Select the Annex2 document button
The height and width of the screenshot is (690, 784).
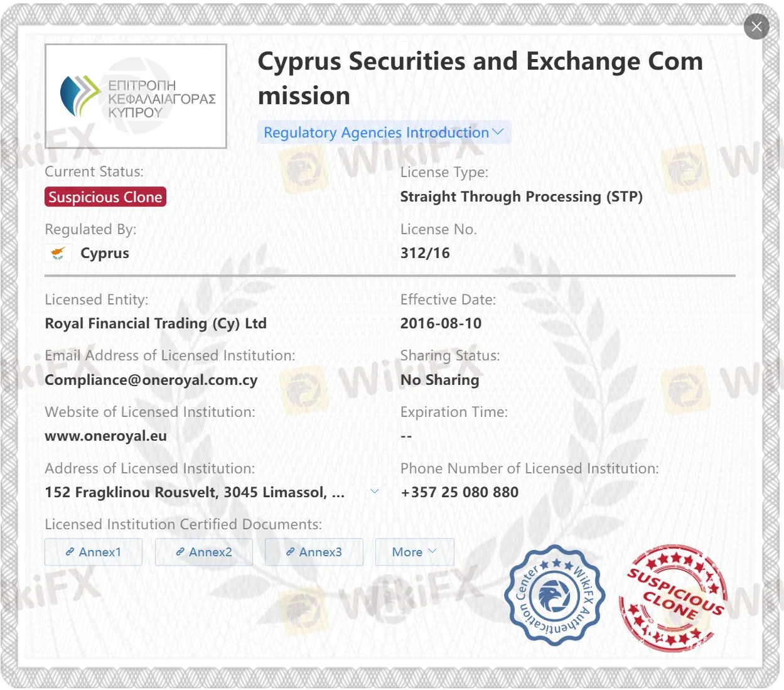click(x=203, y=551)
